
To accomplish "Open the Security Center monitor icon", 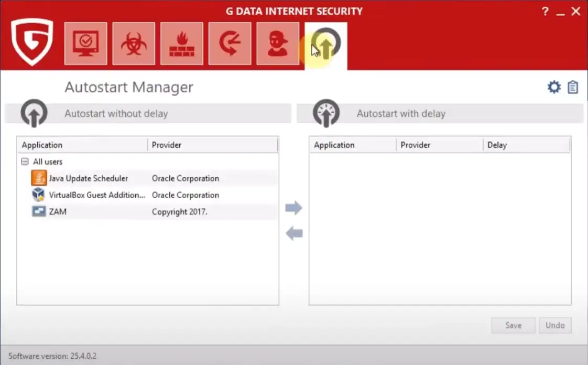I will tap(86, 44).
